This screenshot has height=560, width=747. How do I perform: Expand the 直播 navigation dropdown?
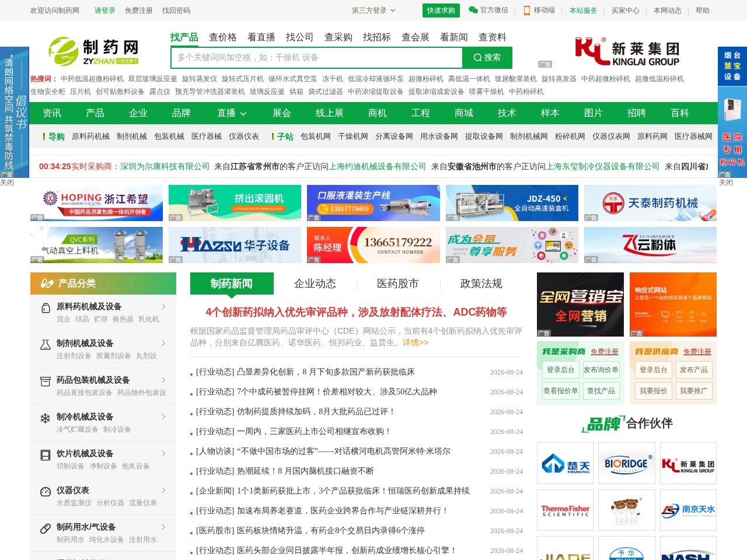[232, 113]
